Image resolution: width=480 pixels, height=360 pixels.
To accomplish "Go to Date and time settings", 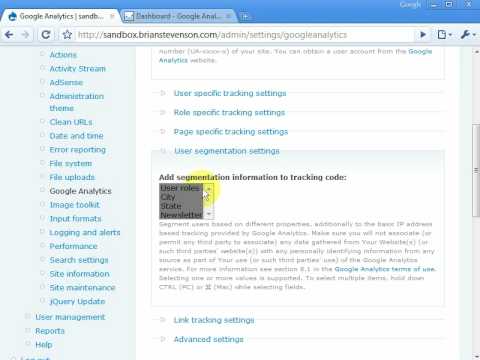I will 76,136.
